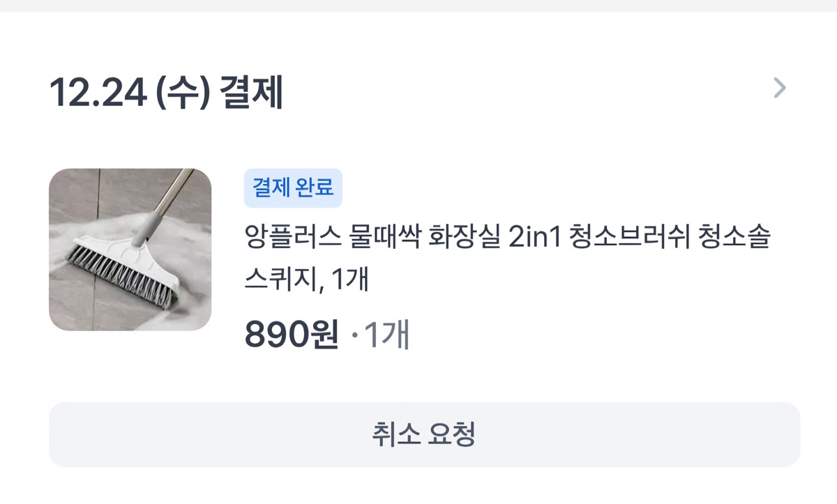Tap the 결제 word in the date header
837x504 pixels.
click(250, 93)
